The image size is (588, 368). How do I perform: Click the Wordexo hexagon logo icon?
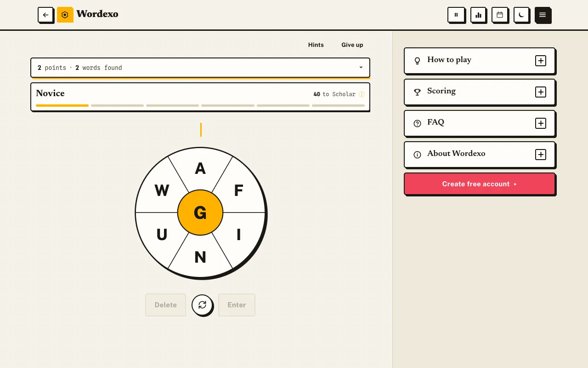click(65, 15)
